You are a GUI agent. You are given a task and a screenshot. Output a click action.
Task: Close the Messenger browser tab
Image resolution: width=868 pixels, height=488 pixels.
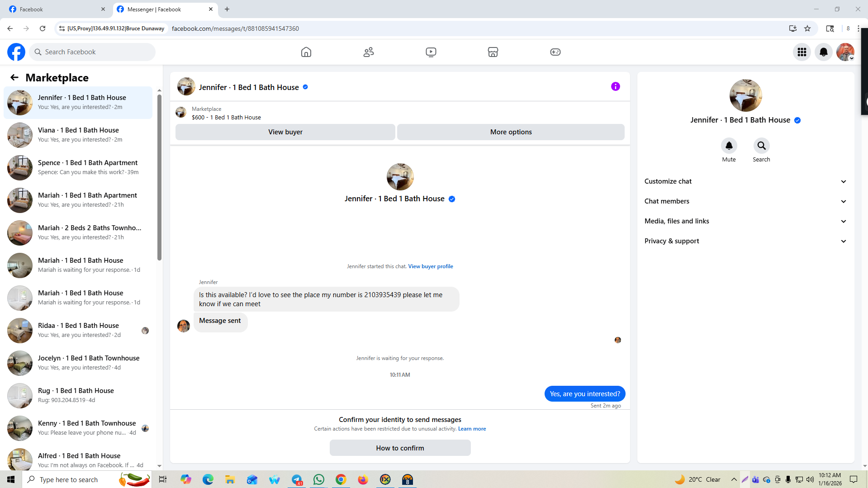(x=211, y=9)
